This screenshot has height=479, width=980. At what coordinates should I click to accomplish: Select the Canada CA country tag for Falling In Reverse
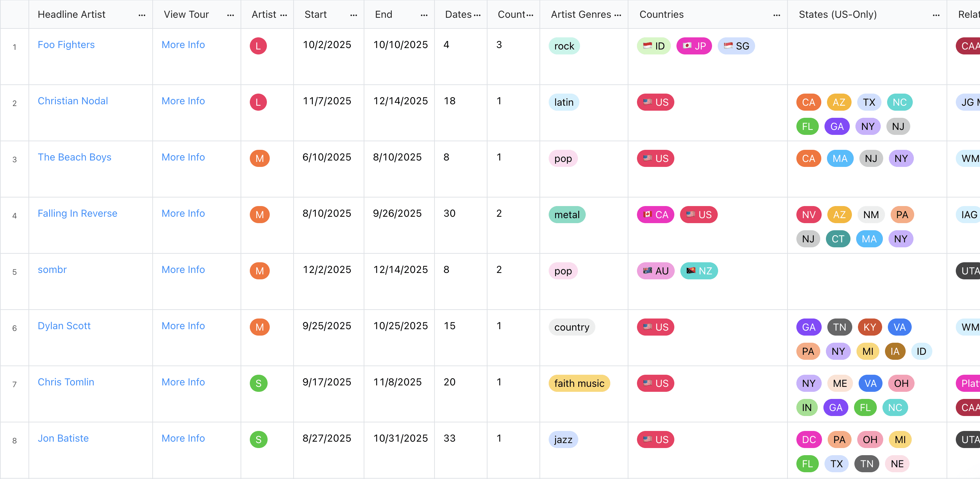pyautogui.click(x=655, y=215)
